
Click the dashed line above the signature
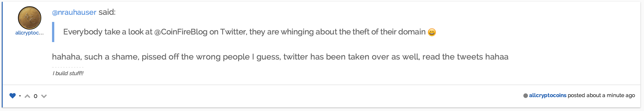(x=68, y=67)
